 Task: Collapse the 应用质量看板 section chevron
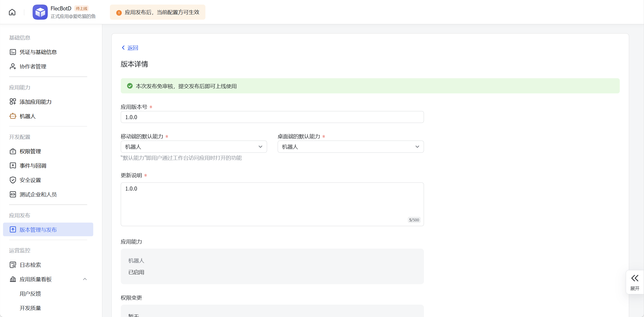click(x=85, y=279)
